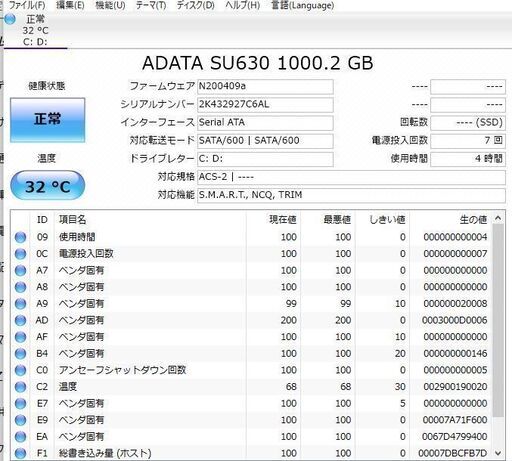Click the SMART list vertical scrollbar thumb
Viewport: 512px width, 461px height.
point(498,321)
